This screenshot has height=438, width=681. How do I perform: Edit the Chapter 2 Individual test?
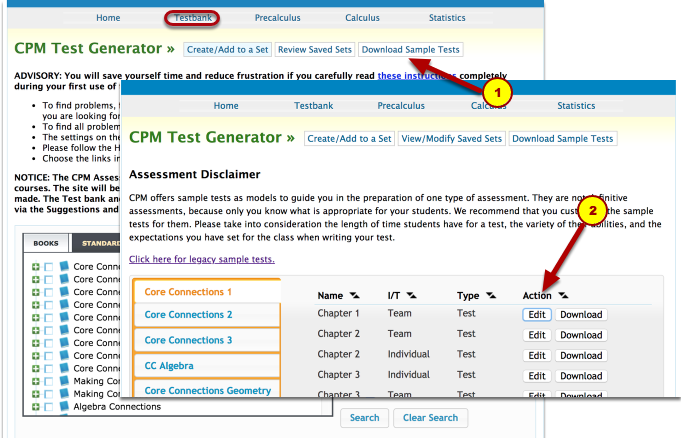point(537,355)
